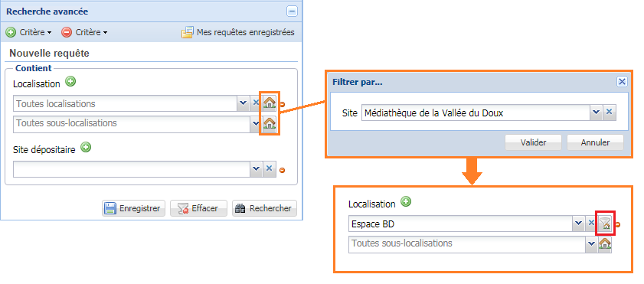
Task: Clear the Site field in Filtrer par
Action: [x=610, y=112]
